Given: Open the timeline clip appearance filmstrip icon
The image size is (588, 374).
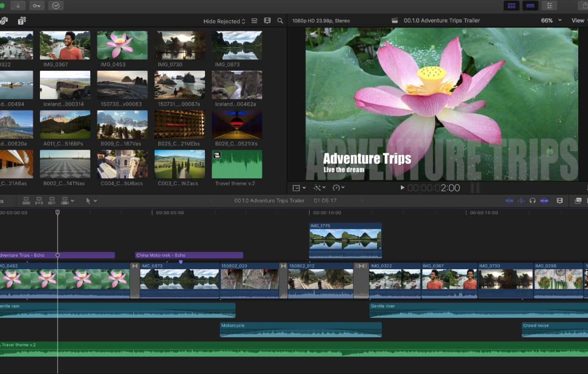Looking at the screenshot, I should coord(560,201).
